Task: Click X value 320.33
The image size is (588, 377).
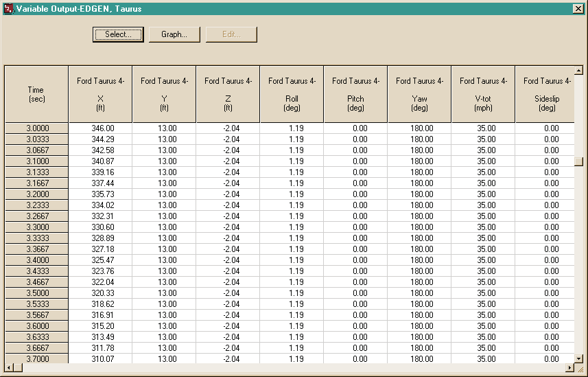Action: (x=100, y=293)
